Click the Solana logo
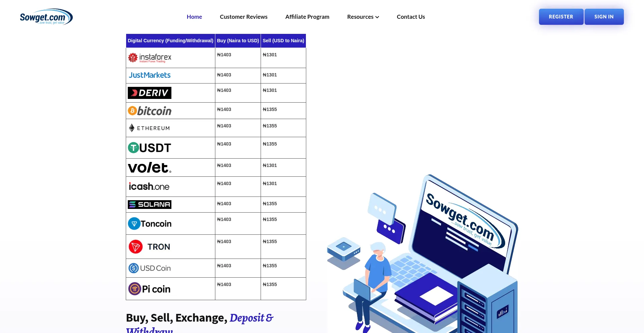The height and width of the screenshot is (333, 644). click(x=150, y=205)
